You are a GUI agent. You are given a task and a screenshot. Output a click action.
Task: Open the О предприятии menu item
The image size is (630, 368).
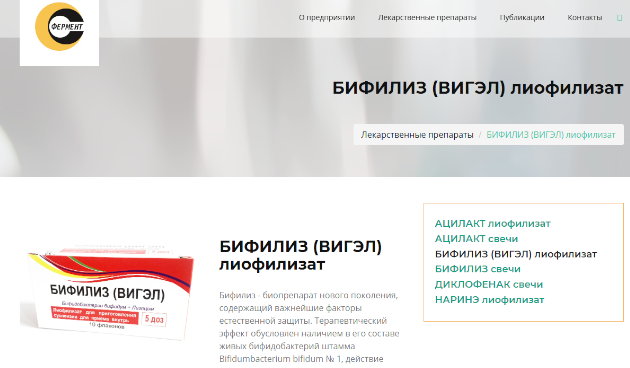(x=327, y=17)
